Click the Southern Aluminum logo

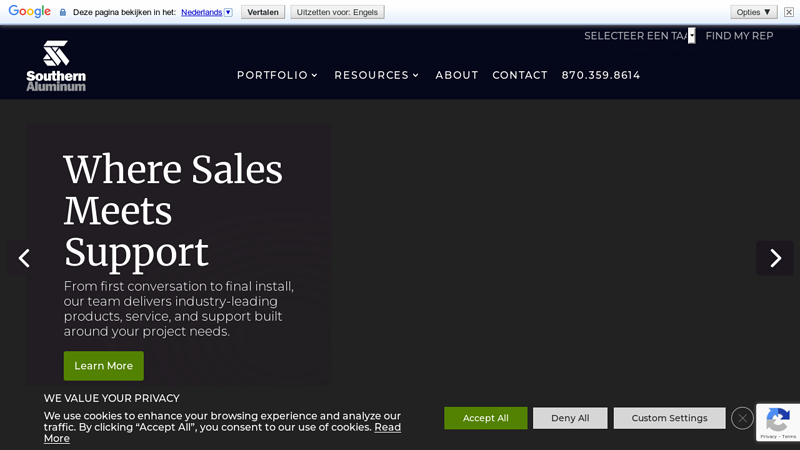pos(56,66)
